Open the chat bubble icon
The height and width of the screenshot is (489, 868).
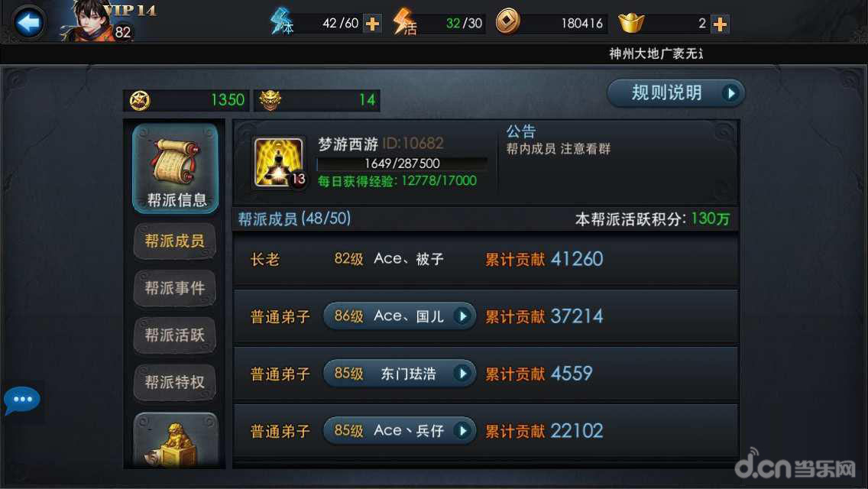[21, 400]
